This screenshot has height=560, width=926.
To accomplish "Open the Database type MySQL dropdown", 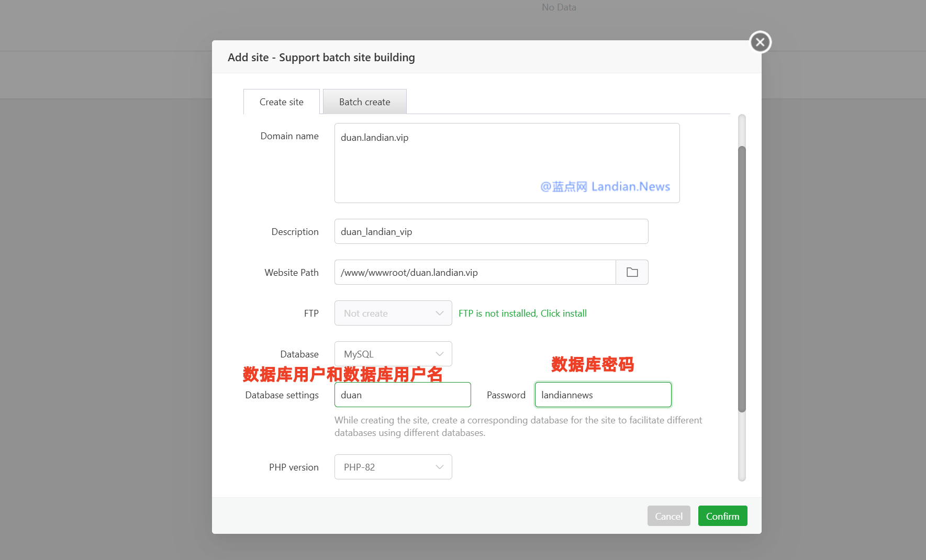I will pos(393,354).
